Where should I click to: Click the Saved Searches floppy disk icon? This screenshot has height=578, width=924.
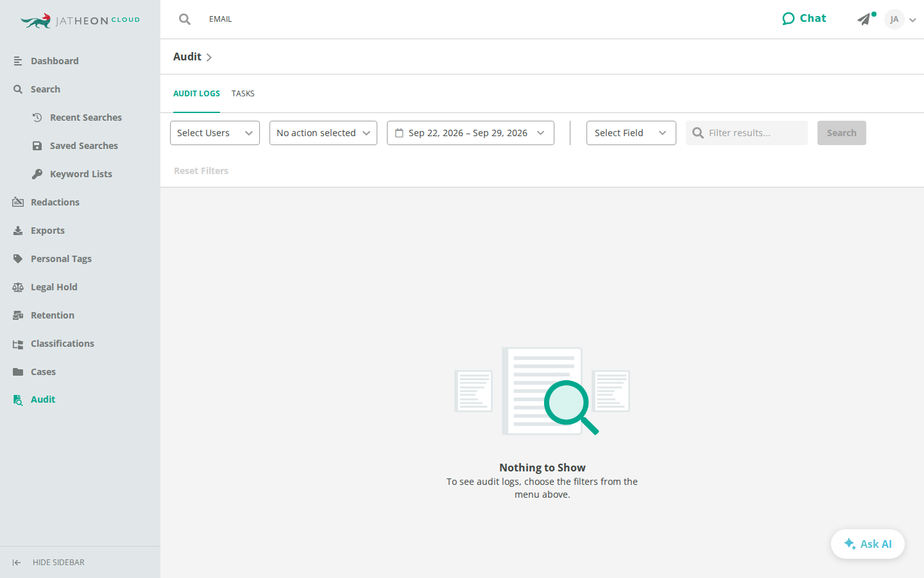(37, 146)
